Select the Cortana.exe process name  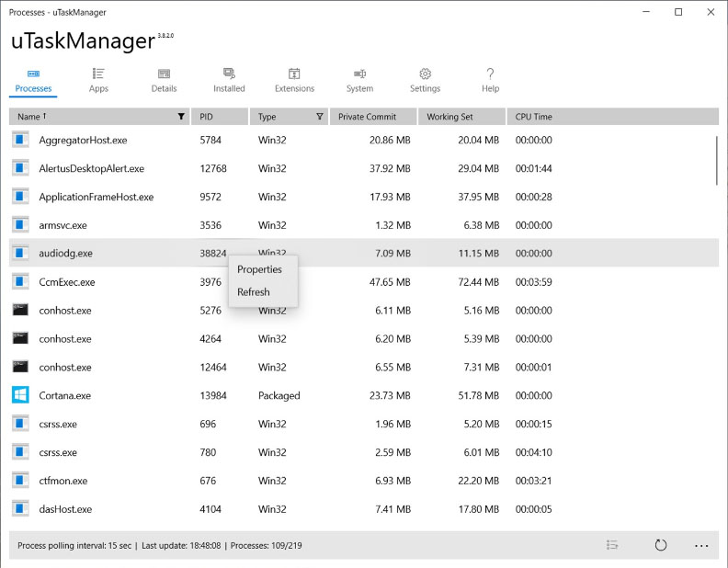tap(65, 396)
